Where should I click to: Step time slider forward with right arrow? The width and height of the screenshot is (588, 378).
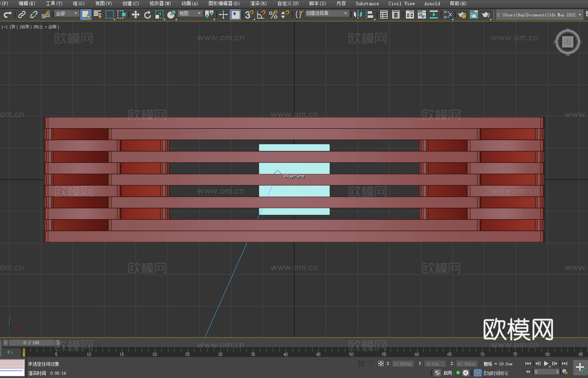(58, 343)
